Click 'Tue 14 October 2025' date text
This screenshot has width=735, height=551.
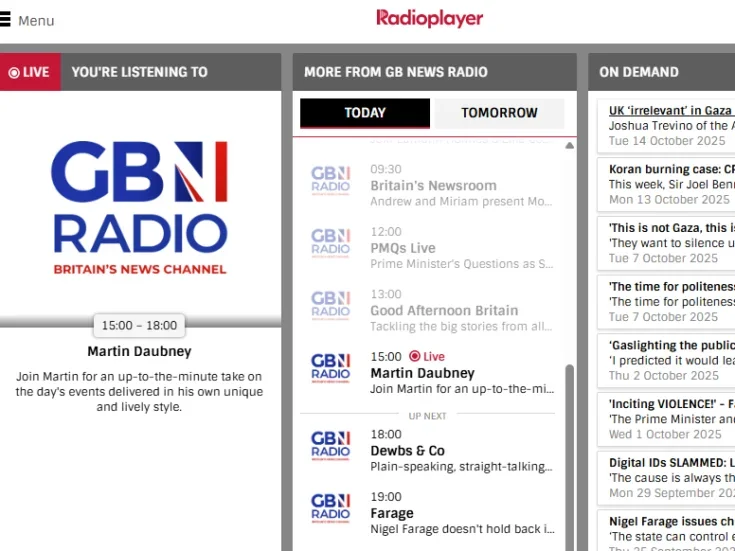(x=667, y=141)
